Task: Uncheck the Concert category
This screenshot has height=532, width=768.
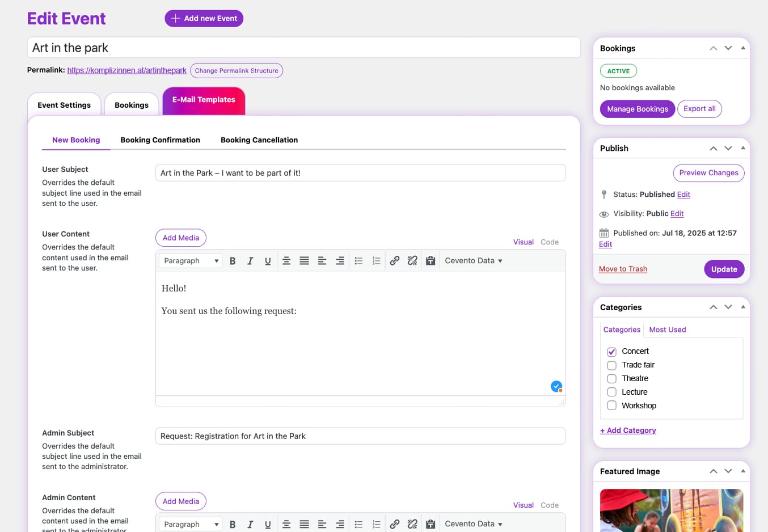Action: (611, 352)
